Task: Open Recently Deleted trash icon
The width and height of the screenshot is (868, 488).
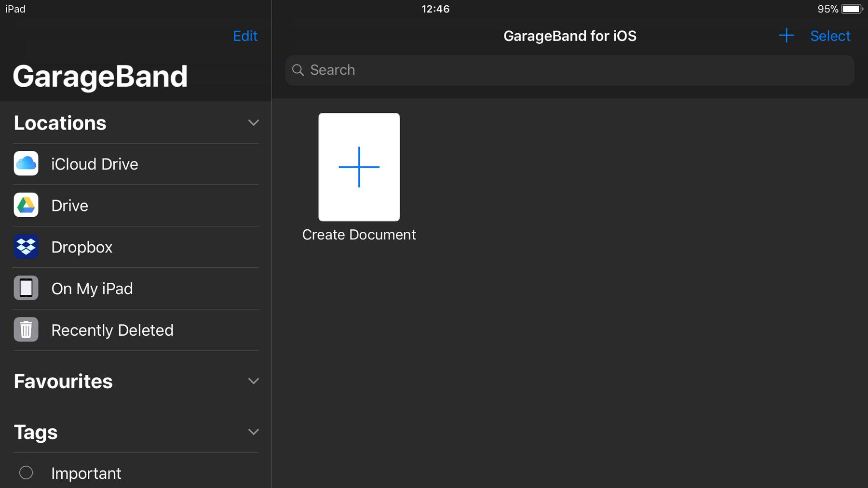Action: 26,330
